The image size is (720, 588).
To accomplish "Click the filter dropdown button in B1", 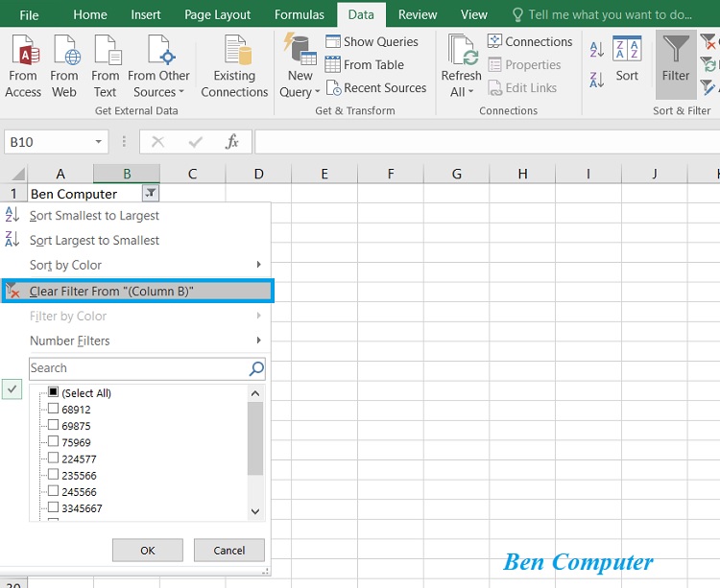I will [x=151, y=194].
